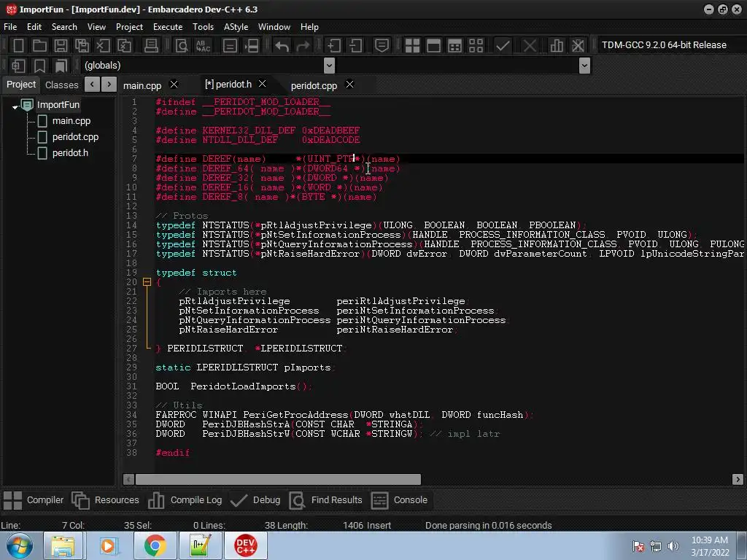Viewport: 747px width, 560px height.
Task: Open the Help menu
Action: click(309, 27)
